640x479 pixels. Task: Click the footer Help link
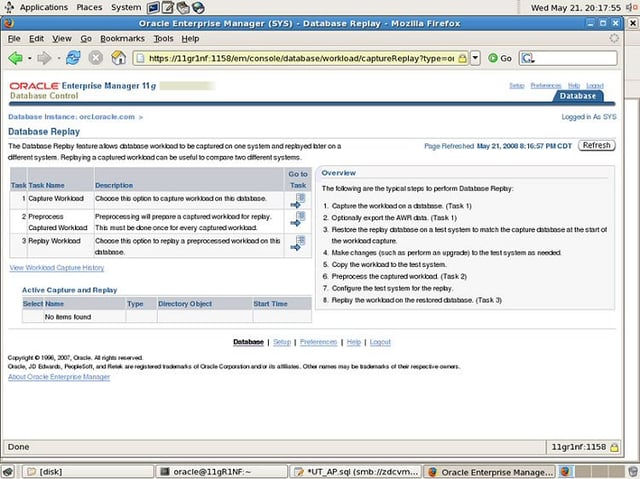[353, 342]
